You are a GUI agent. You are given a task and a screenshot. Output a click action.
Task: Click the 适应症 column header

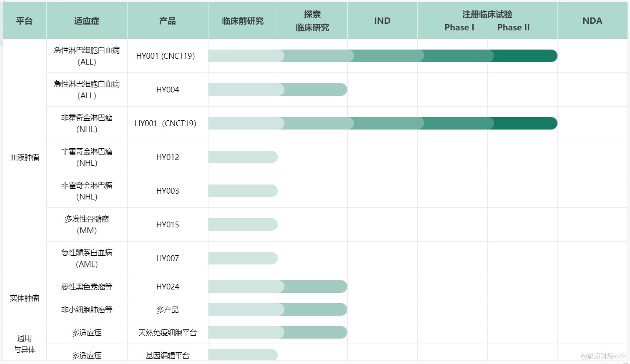click(x=86, y=20)
